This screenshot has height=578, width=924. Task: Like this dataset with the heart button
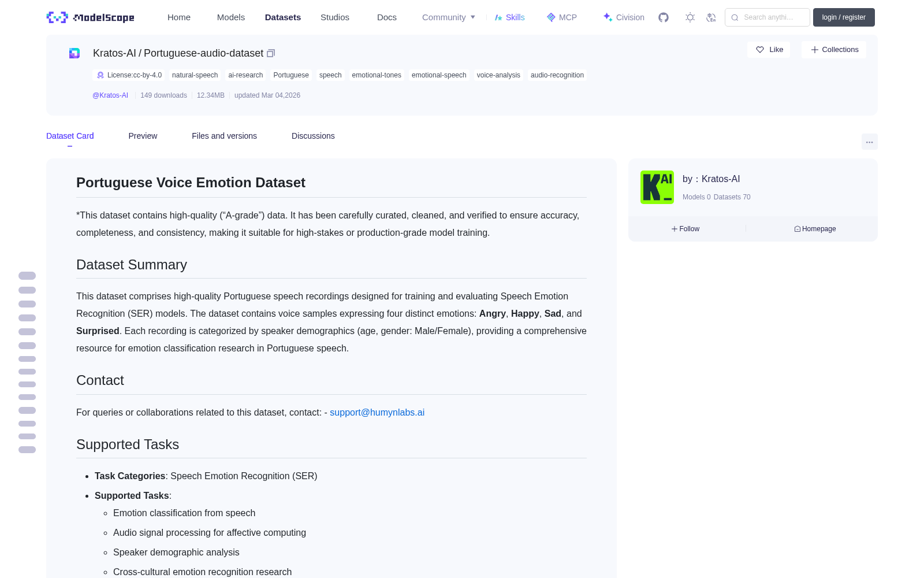tap(769, 50)
